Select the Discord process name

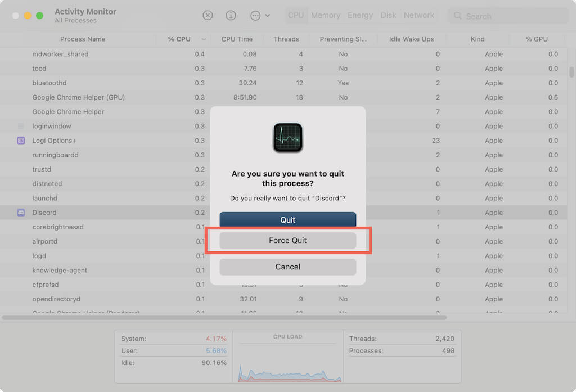(x=44, y=213)
